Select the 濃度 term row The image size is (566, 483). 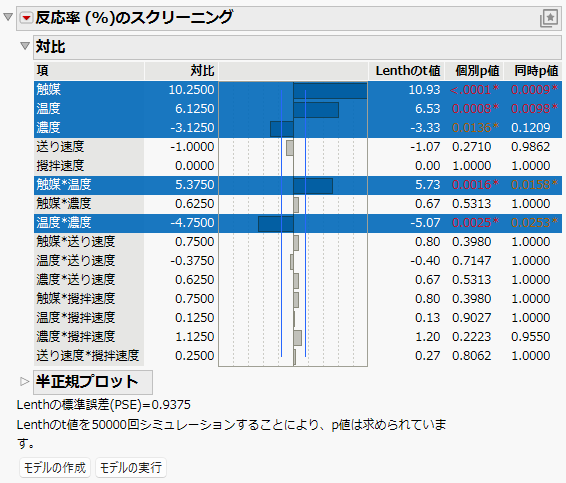(x=298, y=128)
